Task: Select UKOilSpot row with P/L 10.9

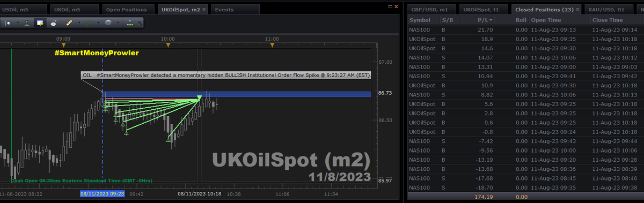Action: tap(525, 86)
